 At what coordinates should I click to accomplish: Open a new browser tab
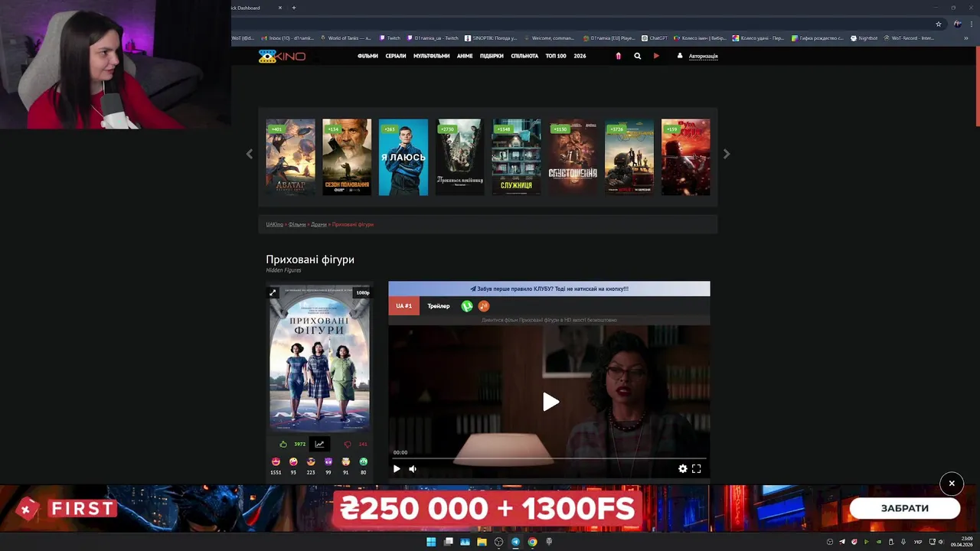click(x=293, y=8)
